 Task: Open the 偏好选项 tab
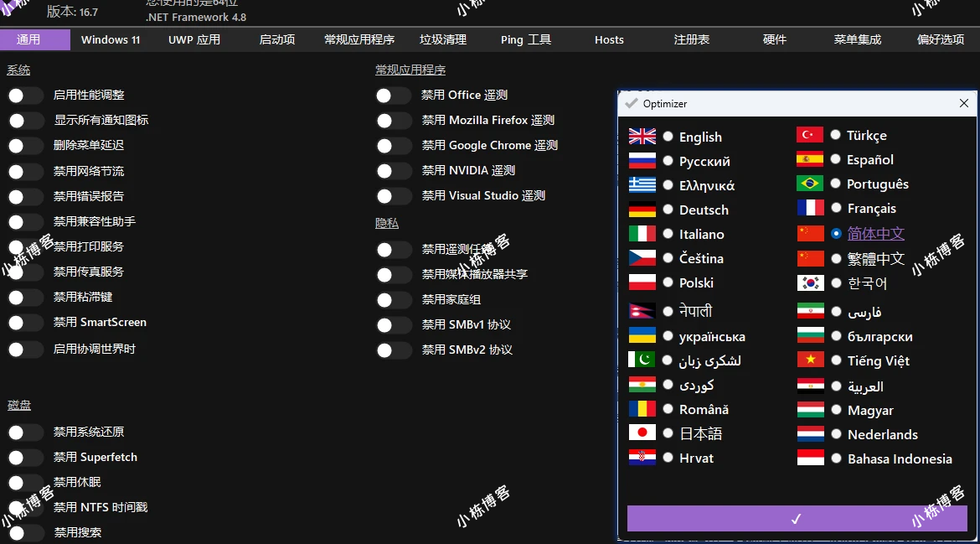tap(940, 39)
